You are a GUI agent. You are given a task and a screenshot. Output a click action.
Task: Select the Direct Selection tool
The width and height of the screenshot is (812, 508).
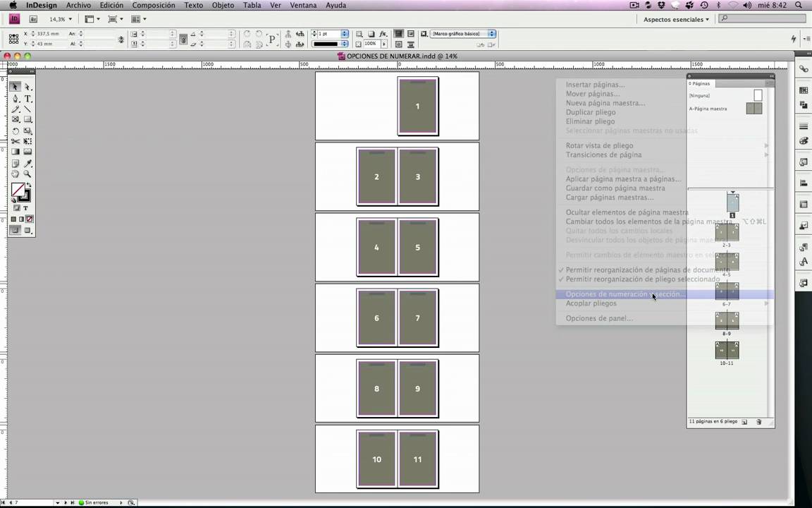[x=27, y=87]
